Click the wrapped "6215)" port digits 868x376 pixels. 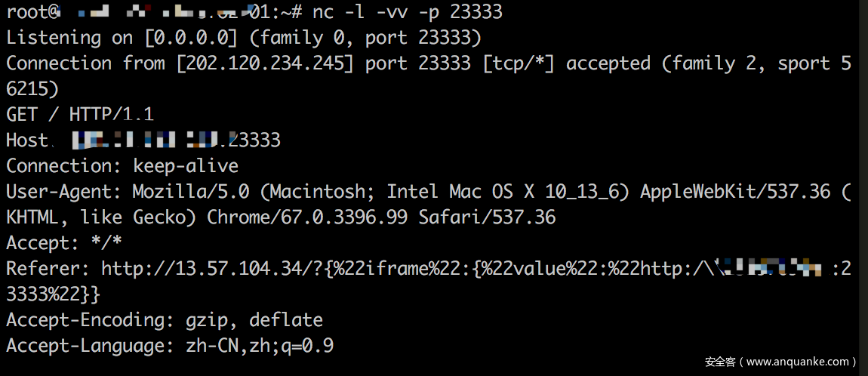[32, 88]
